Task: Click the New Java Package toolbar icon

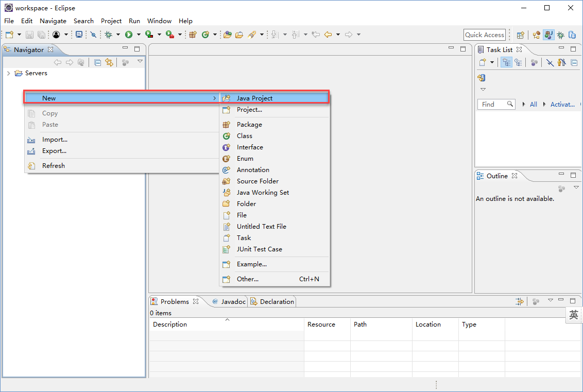Action: [x=193, y=35]
